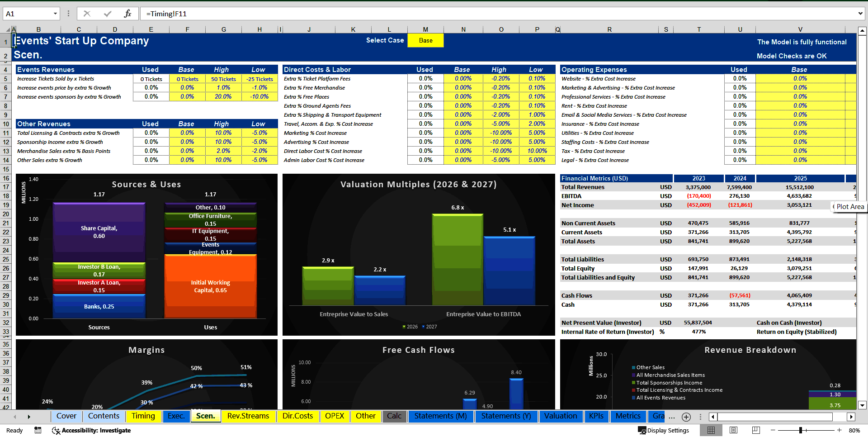Switch to the Timing sheet
The width and height of the screenshot is (868, 437).
(143, 416)
